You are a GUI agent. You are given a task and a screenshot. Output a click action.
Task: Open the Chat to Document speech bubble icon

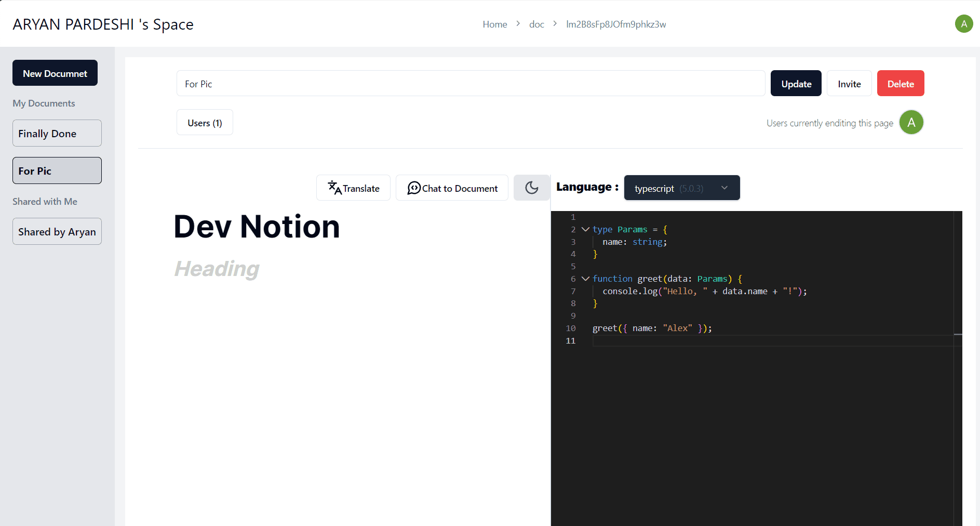pos(413,188)
